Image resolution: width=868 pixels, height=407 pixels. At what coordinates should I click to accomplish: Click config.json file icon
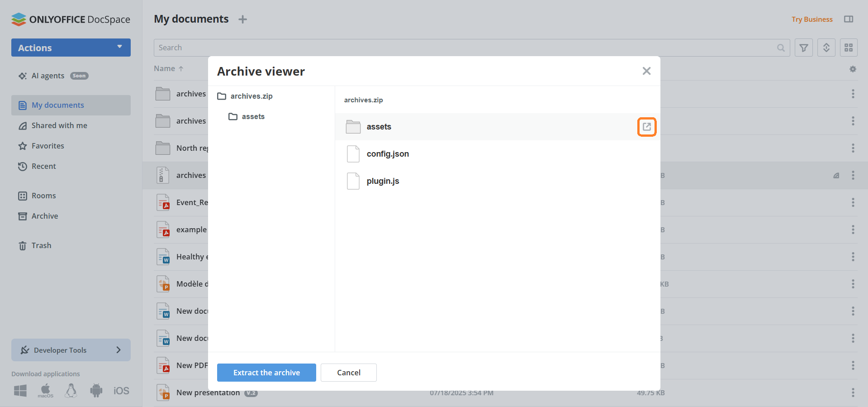click(x=353, y=154)
